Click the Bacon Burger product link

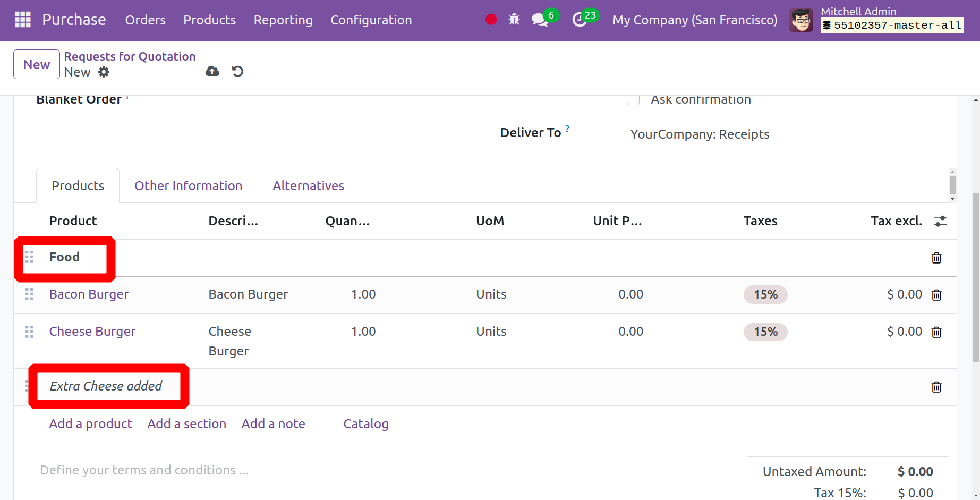pyautogui.click(x=89, y=294)
